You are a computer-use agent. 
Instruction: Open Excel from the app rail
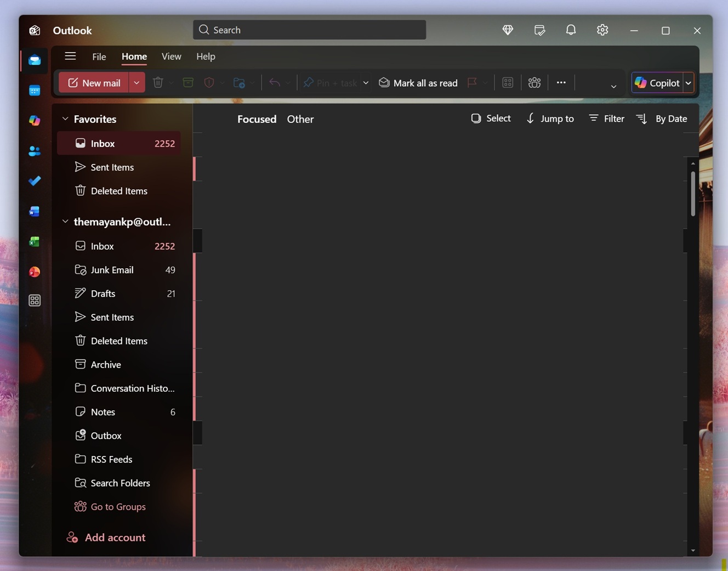[34, 241]
